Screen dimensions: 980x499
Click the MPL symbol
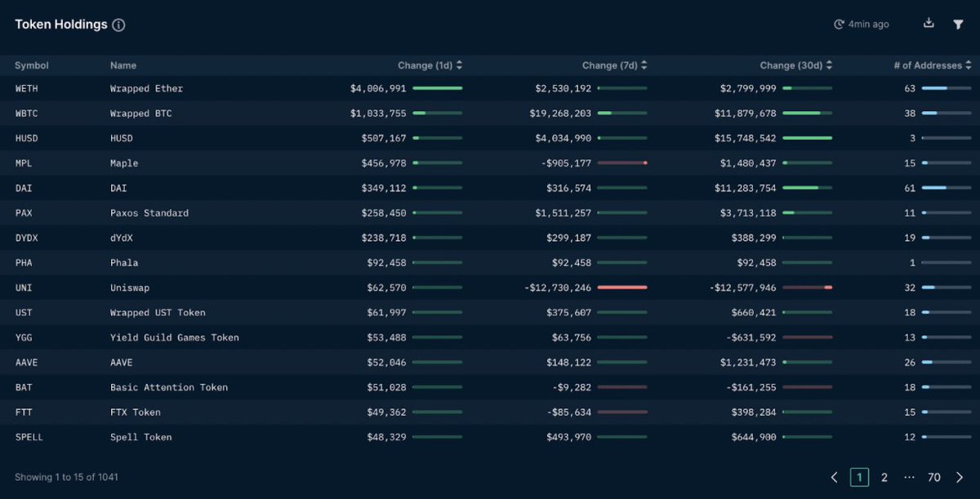(24, 163)
